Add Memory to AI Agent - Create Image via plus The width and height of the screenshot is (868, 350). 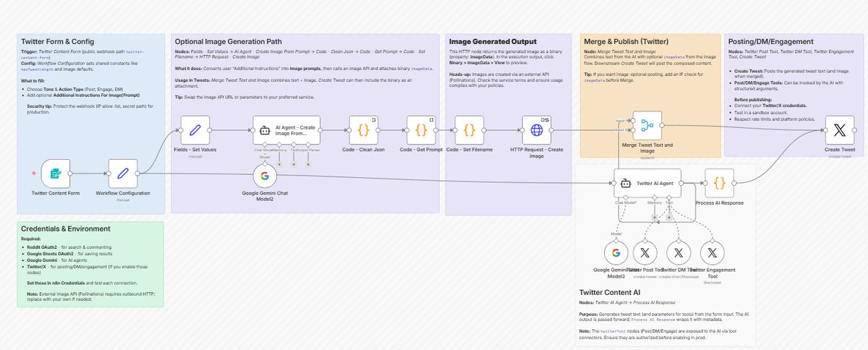[279, 164]
